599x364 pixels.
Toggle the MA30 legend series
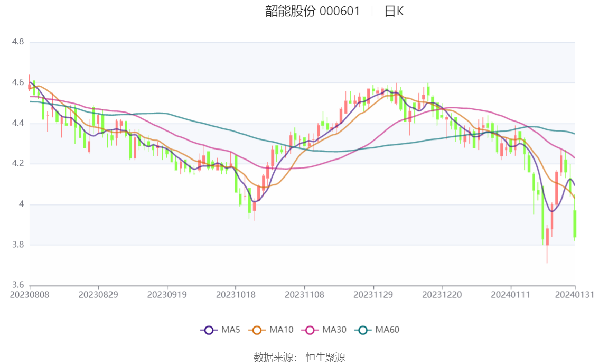(x=324, y=330)
